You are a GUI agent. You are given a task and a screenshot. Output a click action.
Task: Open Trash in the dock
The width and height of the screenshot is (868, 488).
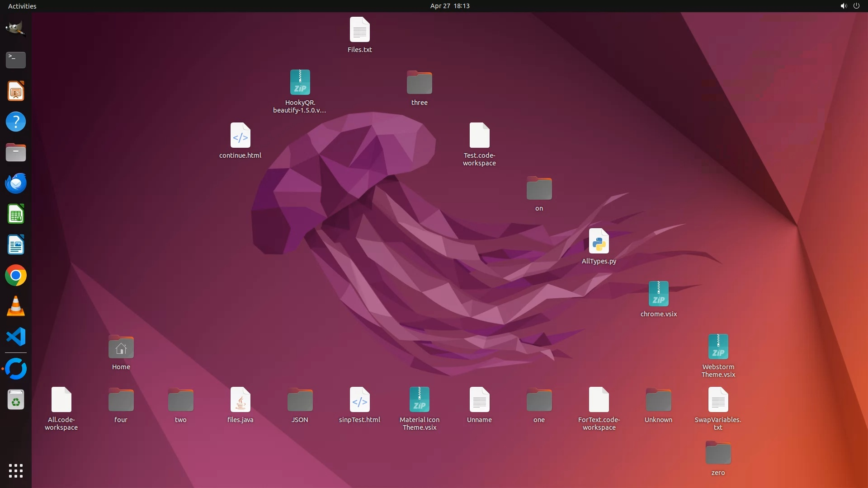15,400
